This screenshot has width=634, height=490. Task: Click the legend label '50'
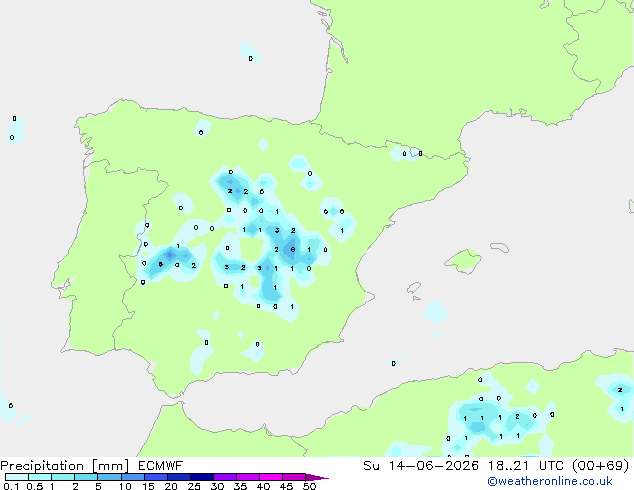coord(309,486)
